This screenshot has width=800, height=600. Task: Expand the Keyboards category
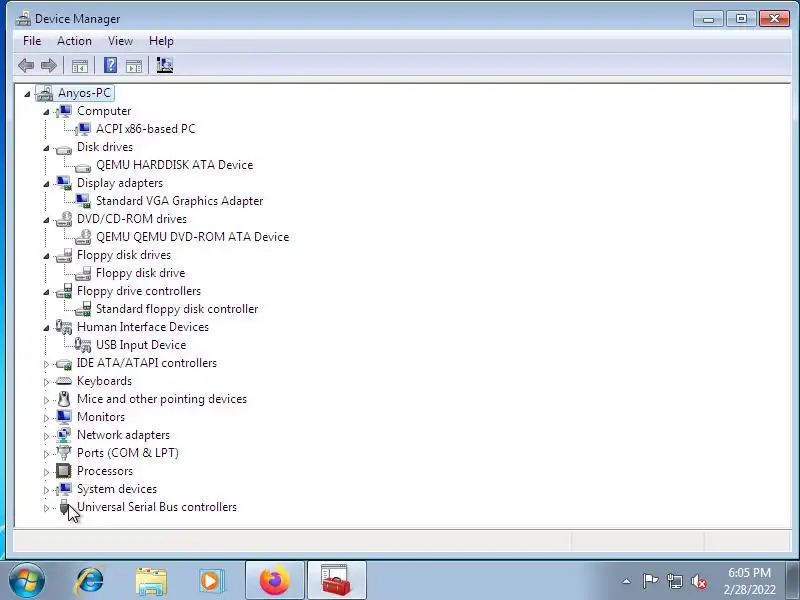[46, 382]
